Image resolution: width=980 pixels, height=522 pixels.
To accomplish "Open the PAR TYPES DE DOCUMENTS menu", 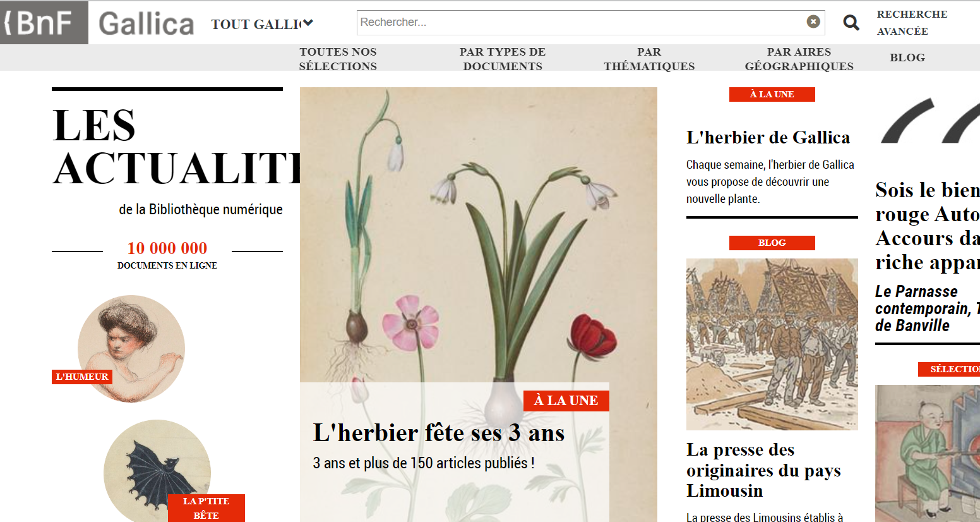I will (503, 59).
